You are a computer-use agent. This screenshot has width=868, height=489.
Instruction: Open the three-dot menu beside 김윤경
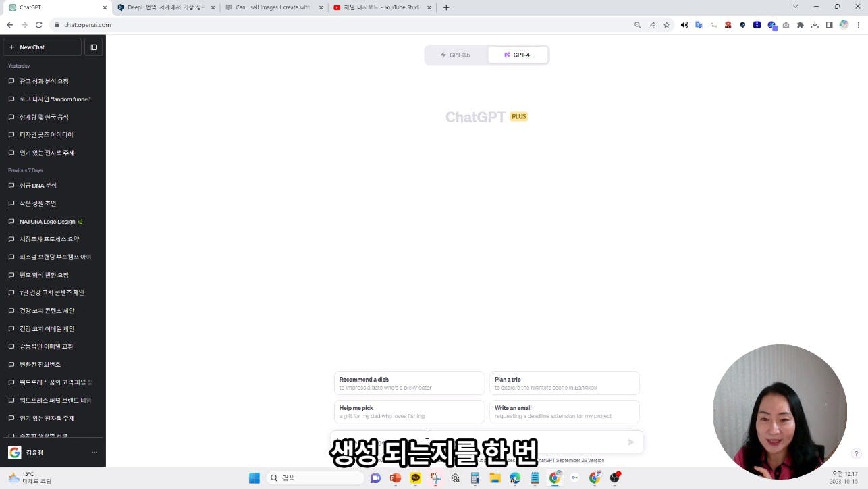94,453
